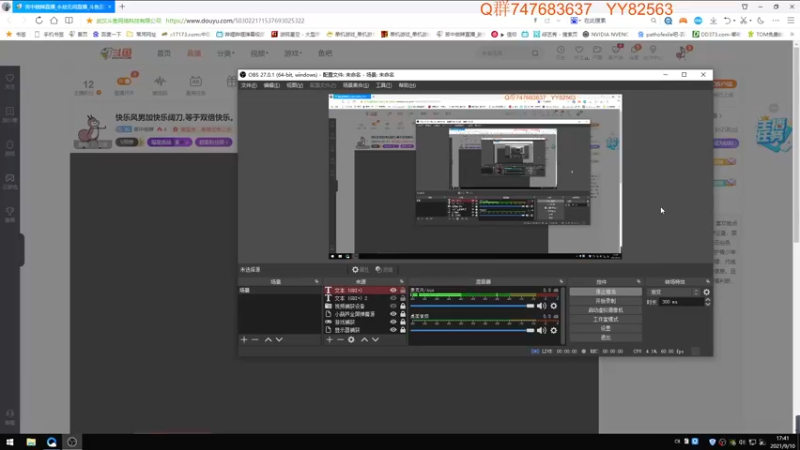800x450 pixels.
Task: Toggle lock on display capture source
Action: [403, 330]
